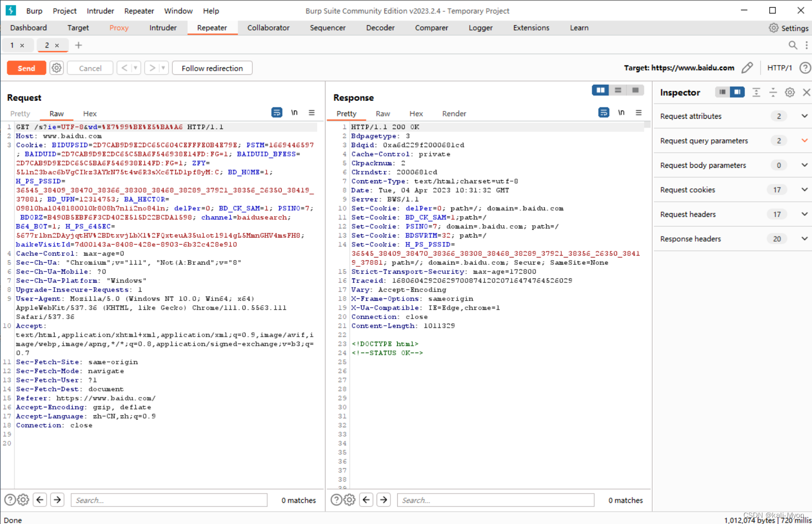The height and width of the screenshot is (524, 812).
Task: Open request search help icon
Action: [x=10, y=500]
